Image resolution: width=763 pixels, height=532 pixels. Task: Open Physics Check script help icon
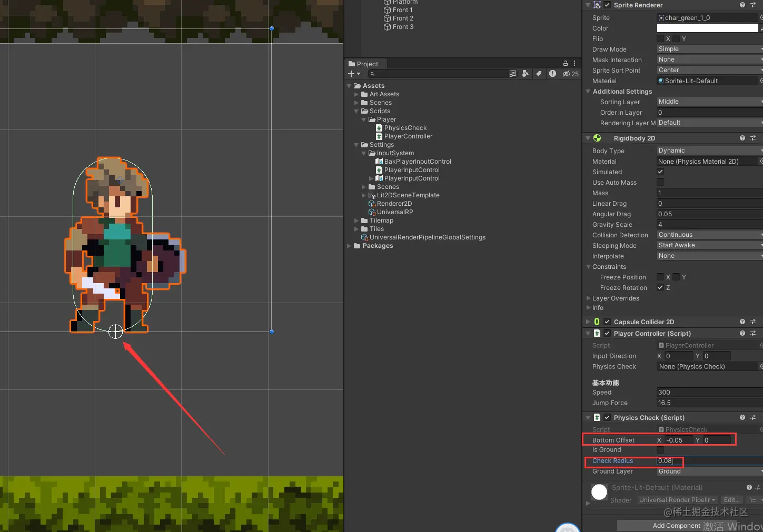point(742,418)
